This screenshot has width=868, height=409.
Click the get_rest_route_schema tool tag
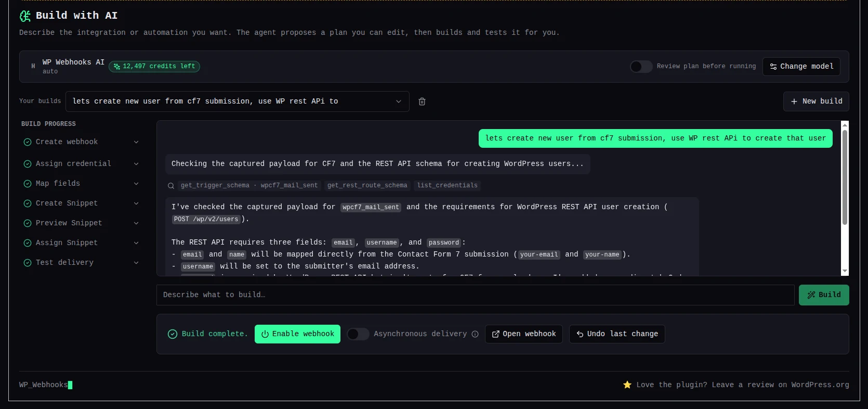click(x=367, y=186)
